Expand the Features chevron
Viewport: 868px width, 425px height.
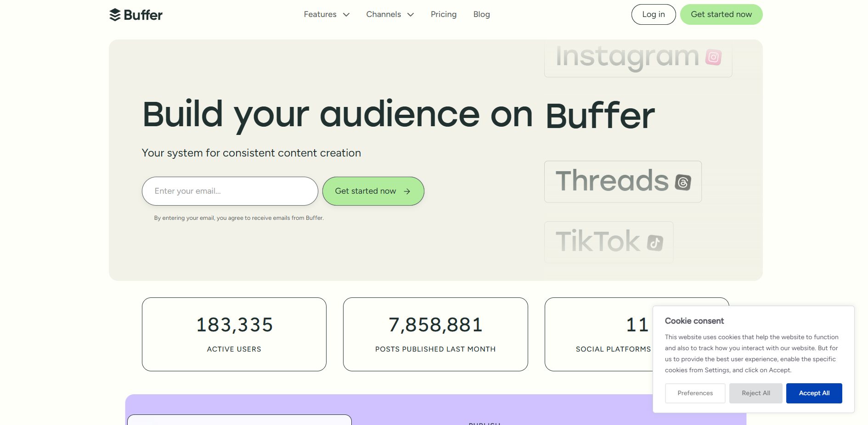coord(346,15)
